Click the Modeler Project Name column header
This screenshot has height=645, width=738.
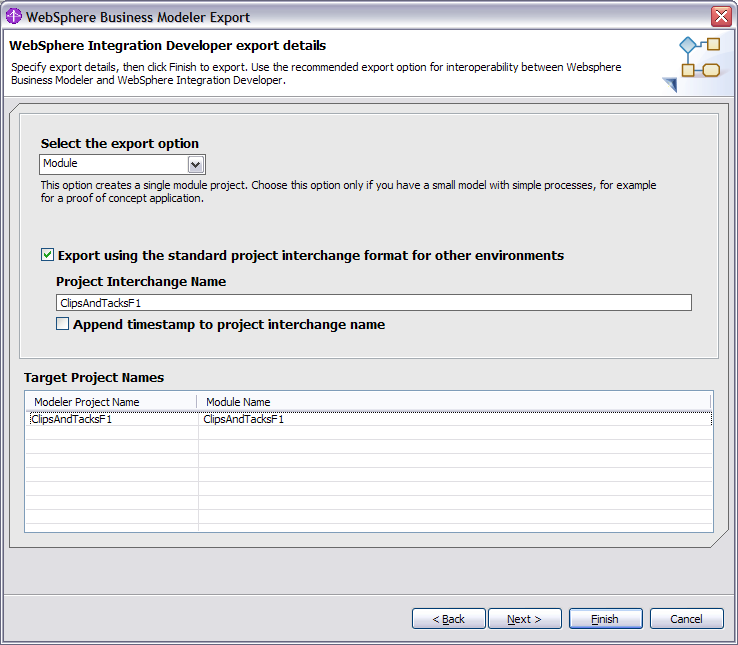point(87,402)
